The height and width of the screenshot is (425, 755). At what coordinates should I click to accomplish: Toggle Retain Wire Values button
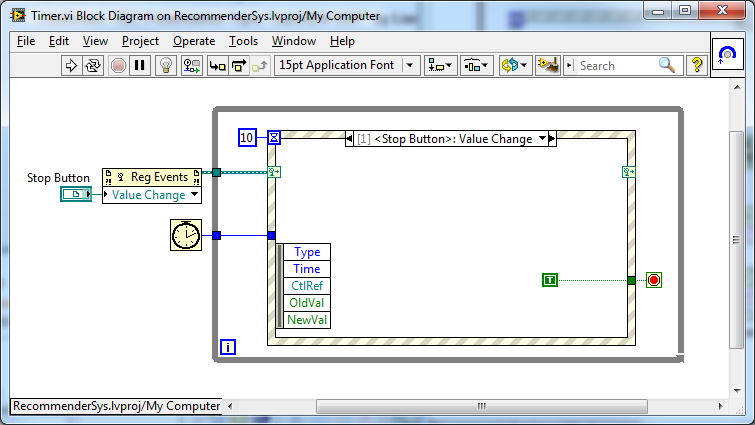point(192,65)
